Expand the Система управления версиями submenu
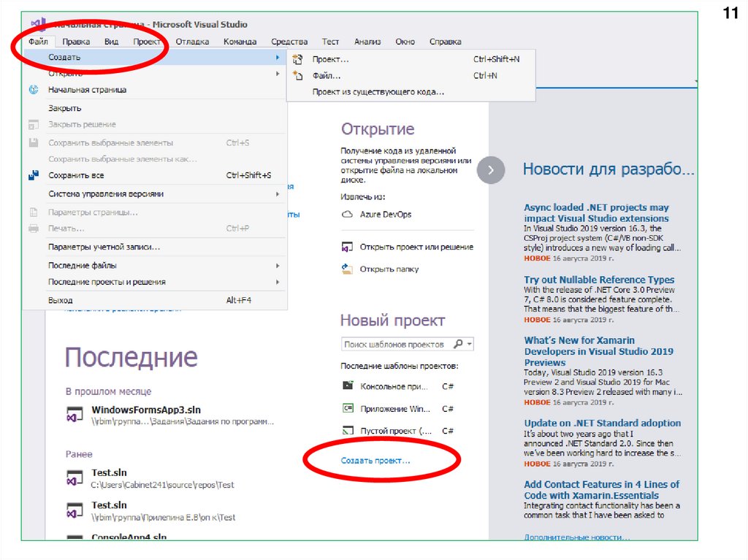The height and width of the screenshot is (560, 748). pos(155,193)
